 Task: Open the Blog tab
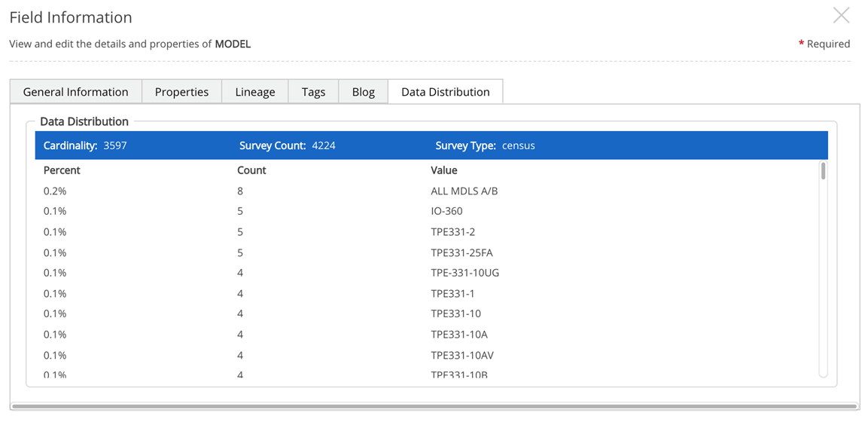[x=363, y=92]
